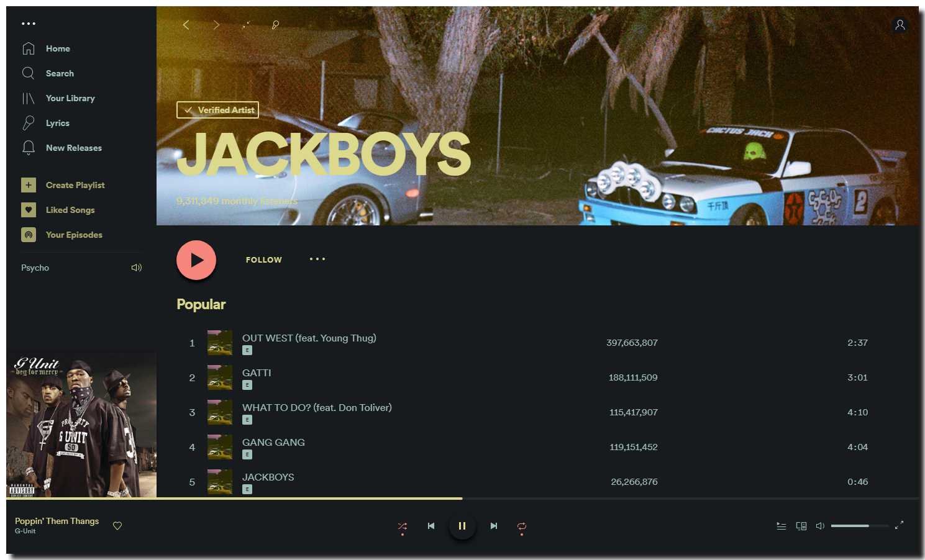Image resolution: width=925 pixels, height=560 pixels.
Task: Click the collapse arrows icon in top bar
Action: 246,25
